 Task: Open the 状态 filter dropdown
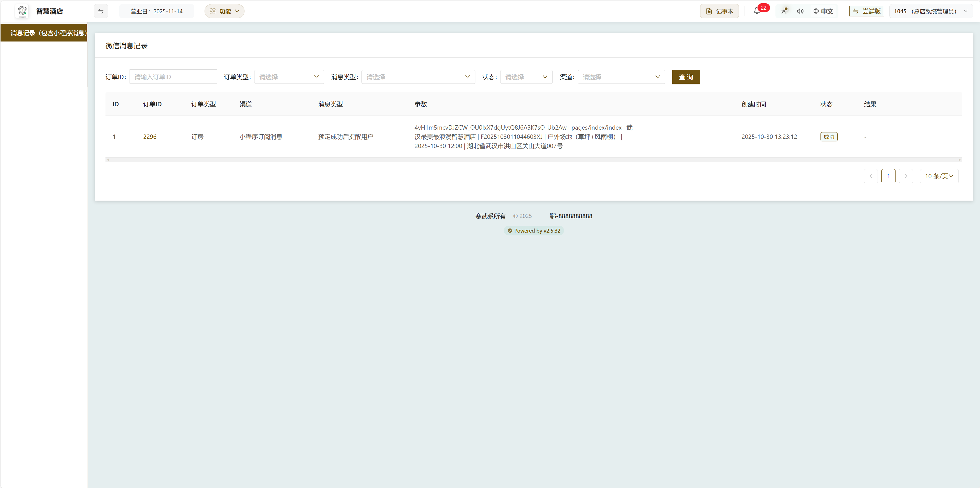tap(526, 77)
